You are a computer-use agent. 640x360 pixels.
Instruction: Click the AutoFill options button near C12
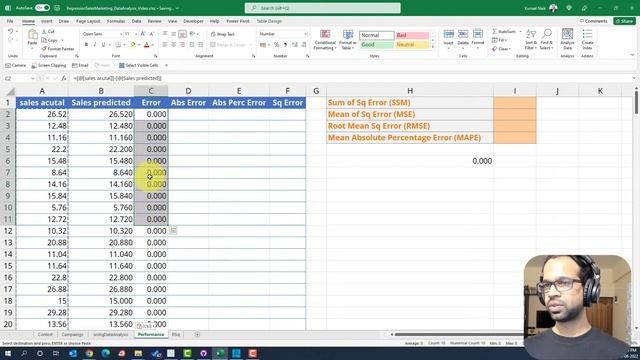click(173, 231)
